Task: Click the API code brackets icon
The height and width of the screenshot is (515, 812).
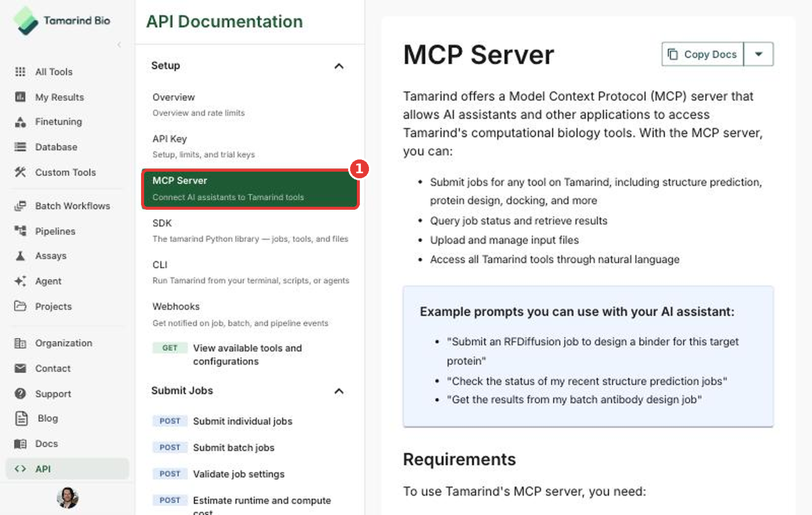Action: click(20, 469)
